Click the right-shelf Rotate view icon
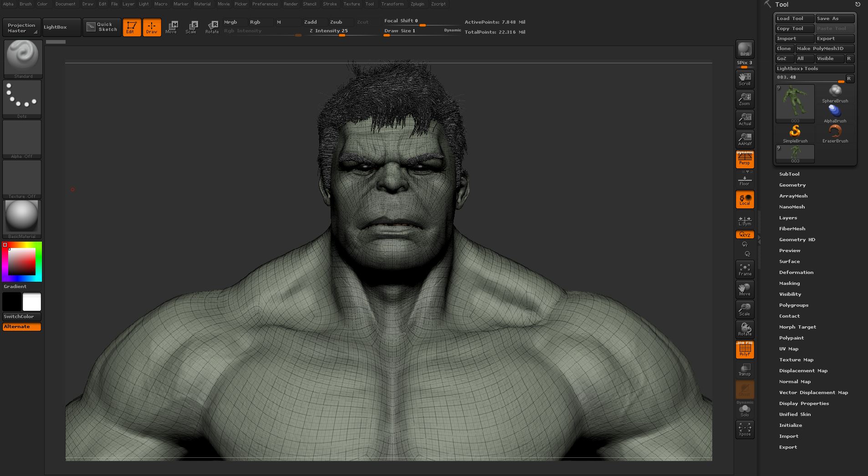 745,329
